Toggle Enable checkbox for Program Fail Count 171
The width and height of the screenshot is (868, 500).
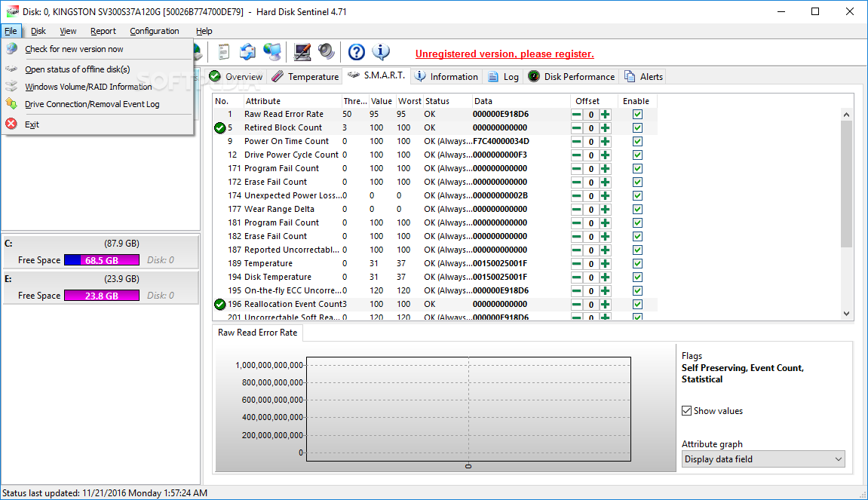[x=638, y=169]
